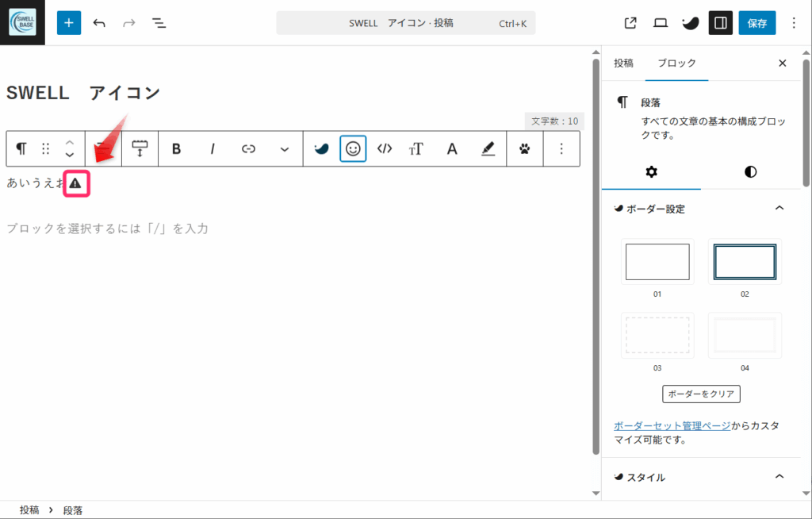Open the document overview list view
Screen dimensions: 812x519
coord(159,23)
